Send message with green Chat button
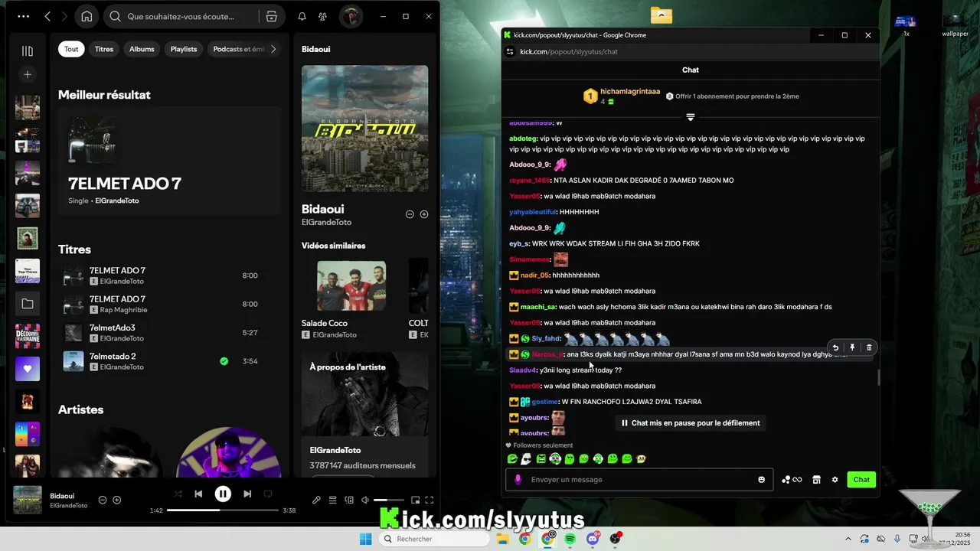 point(861,480)
